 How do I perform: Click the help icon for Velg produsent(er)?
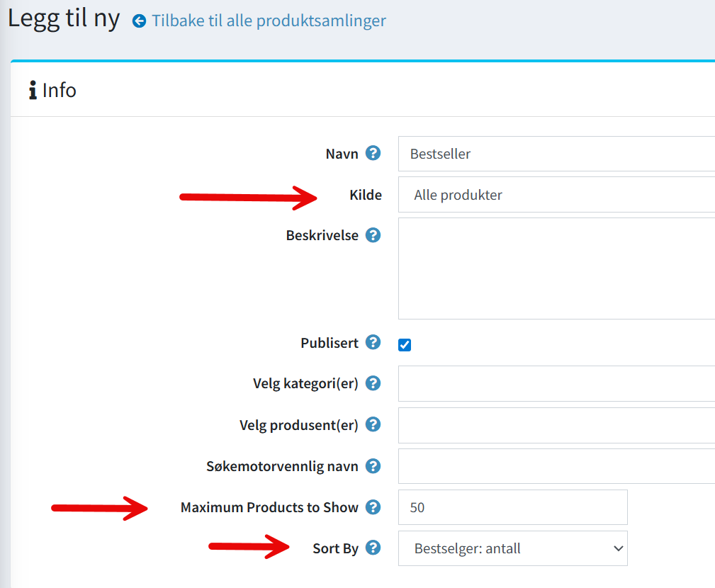click(373, 424)
